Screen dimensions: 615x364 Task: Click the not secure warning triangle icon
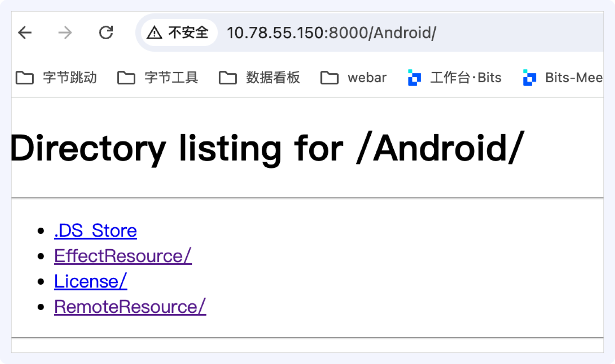154,32
